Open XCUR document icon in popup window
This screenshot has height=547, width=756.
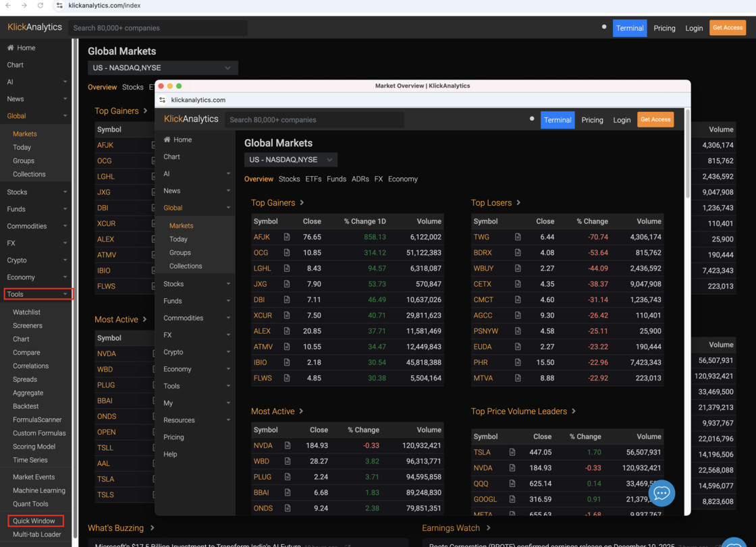click(287, 315)
